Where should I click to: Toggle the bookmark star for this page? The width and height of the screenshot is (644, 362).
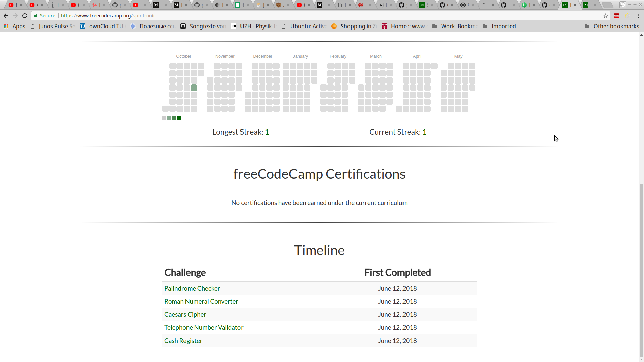pos(606,16)
